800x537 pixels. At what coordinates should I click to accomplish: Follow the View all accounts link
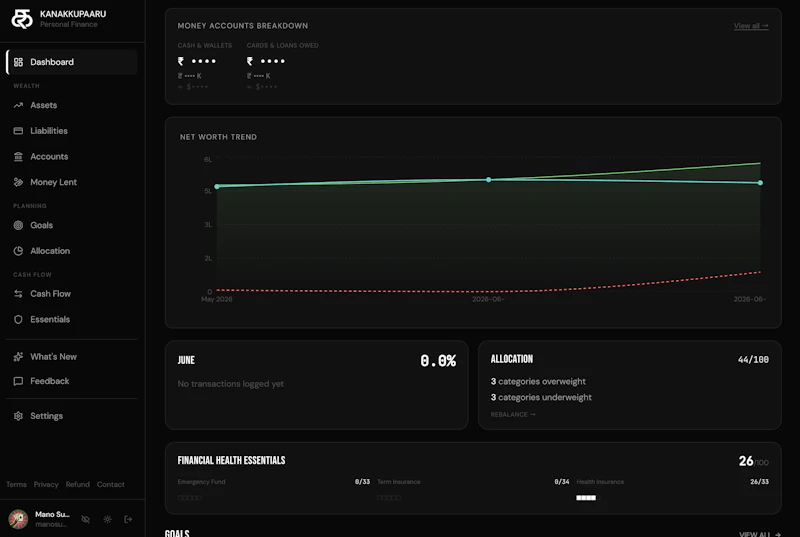point(751,25)
